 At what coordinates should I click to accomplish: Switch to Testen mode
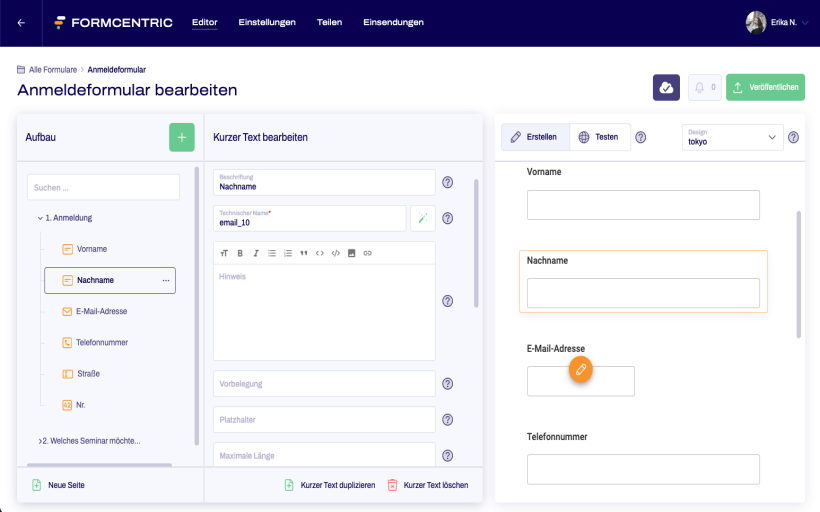[x=599, y=137]
